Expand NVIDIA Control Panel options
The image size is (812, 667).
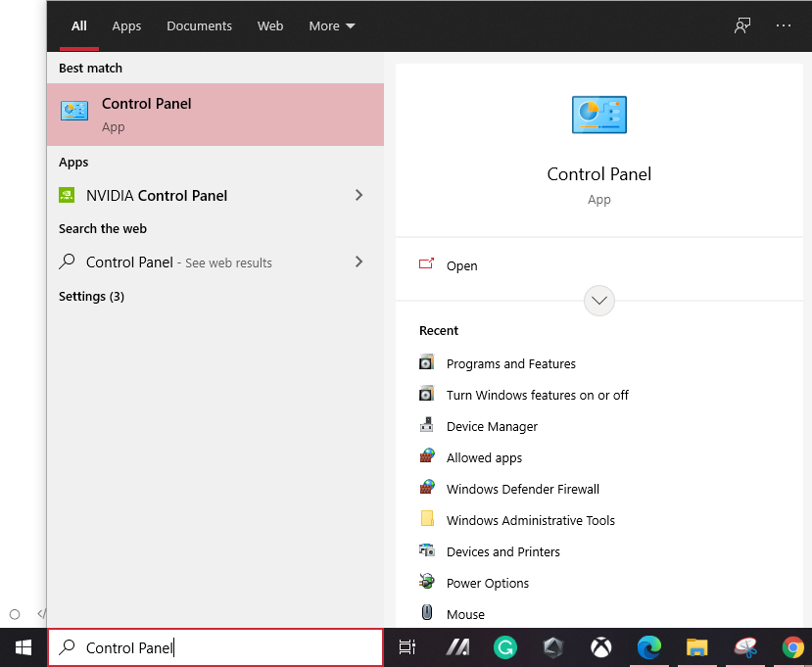pyautogui.click(x=359, y=195)
